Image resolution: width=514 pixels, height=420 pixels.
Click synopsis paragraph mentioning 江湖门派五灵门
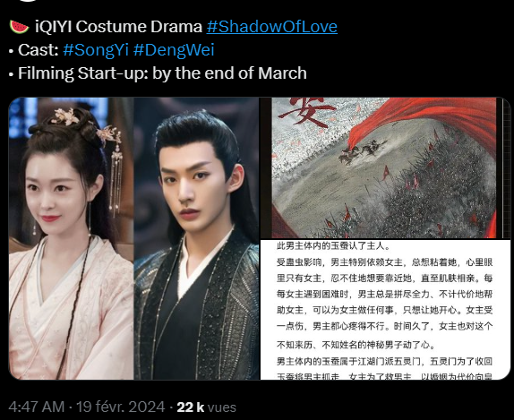coord(384,369)
